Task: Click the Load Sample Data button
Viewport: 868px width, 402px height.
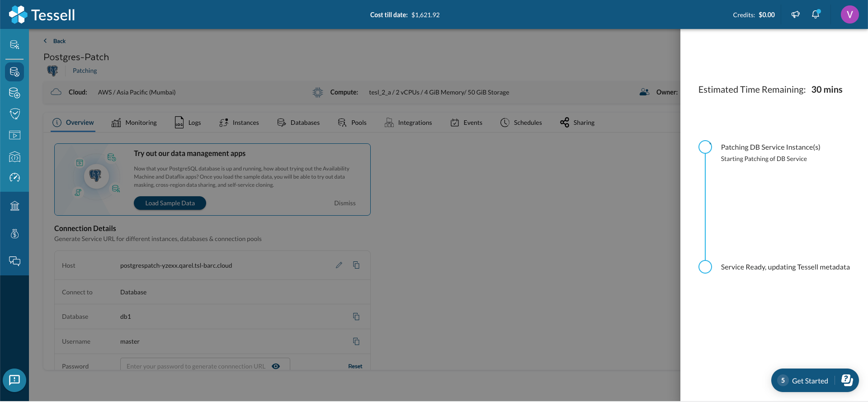Action: click(x=170, y=203)
